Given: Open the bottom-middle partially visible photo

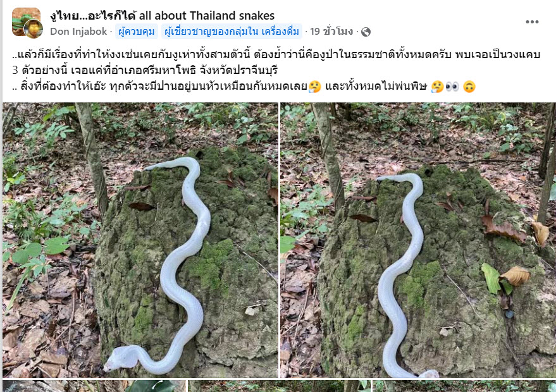Looking at the screenshot, I should [279, 386].
